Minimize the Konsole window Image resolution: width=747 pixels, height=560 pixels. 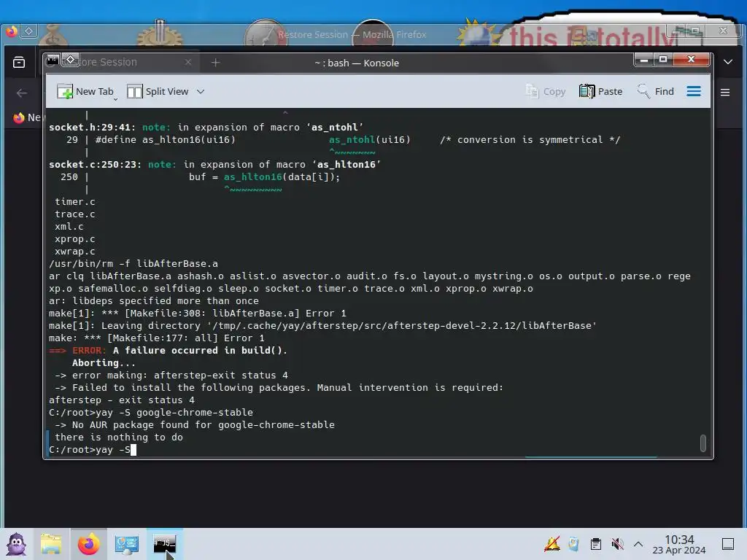[644, 60]
